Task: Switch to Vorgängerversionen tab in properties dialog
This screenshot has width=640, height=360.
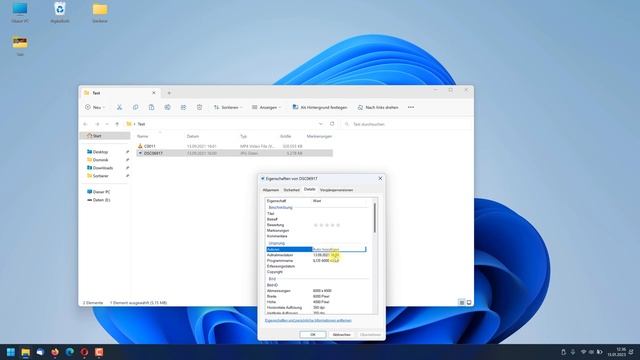Action: click(336, 190)
